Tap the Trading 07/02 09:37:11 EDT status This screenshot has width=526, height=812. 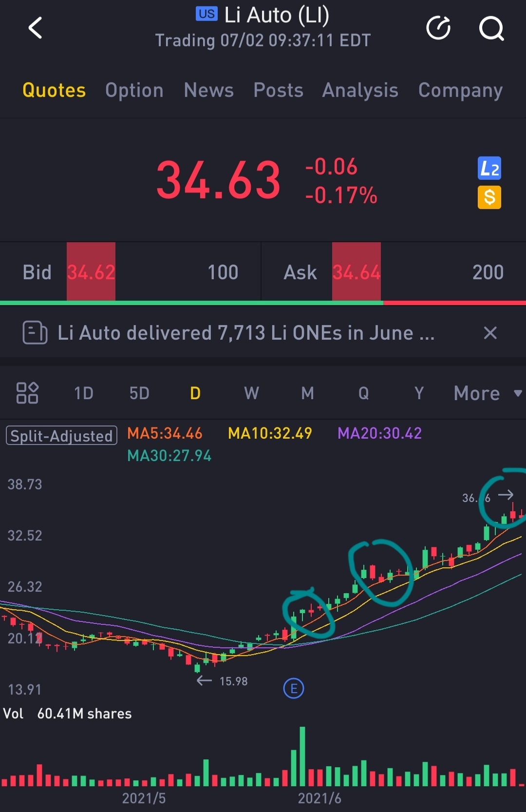click(x=263, y=40)
